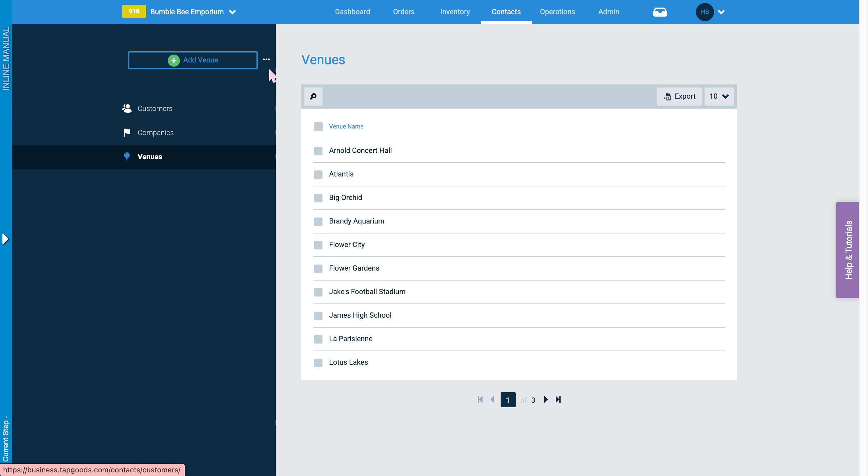Open the user account dropdown chevron
The width and height of the screenshot is (868, 476).
[721, 12]
